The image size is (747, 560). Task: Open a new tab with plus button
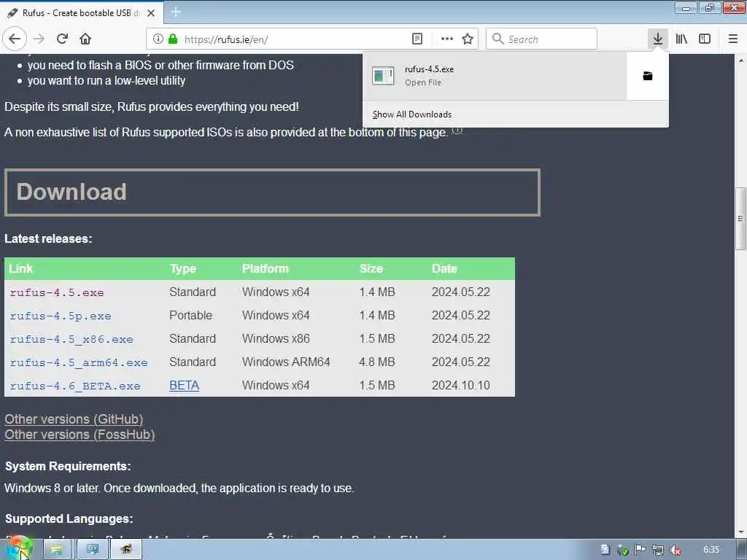176,12
